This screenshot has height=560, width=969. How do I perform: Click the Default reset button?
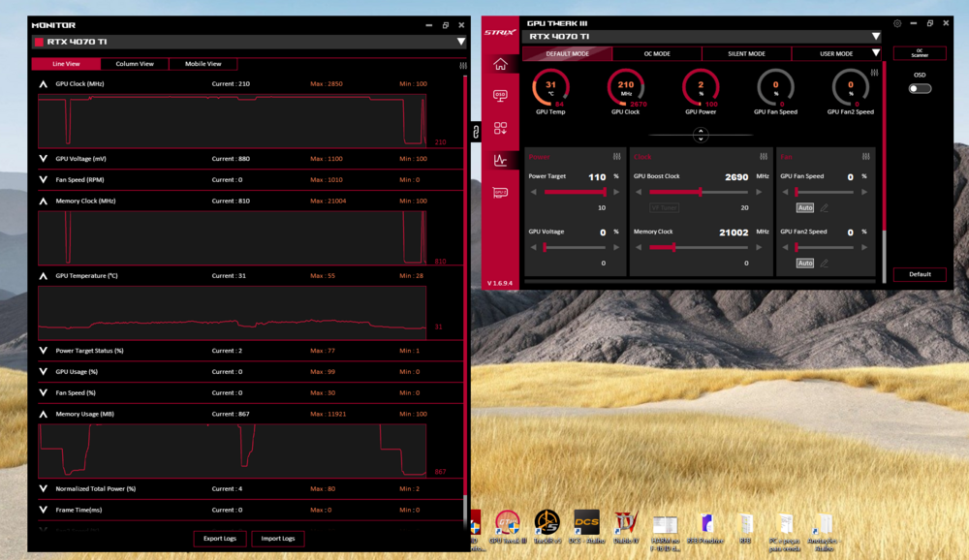(x=920, y=274)
